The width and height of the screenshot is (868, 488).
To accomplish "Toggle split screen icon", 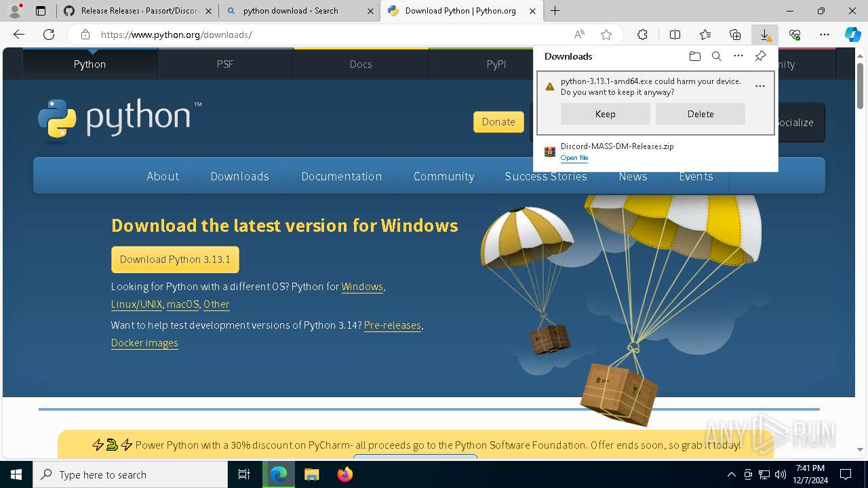I will point(675,35).
